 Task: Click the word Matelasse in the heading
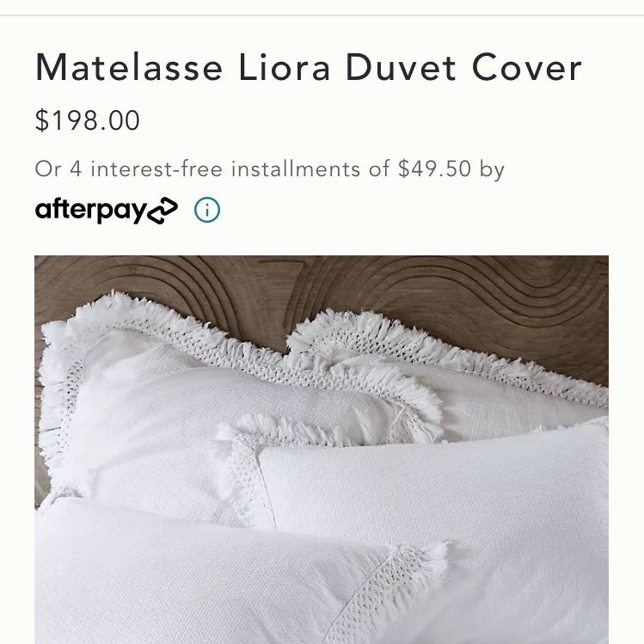click(129, 67)
